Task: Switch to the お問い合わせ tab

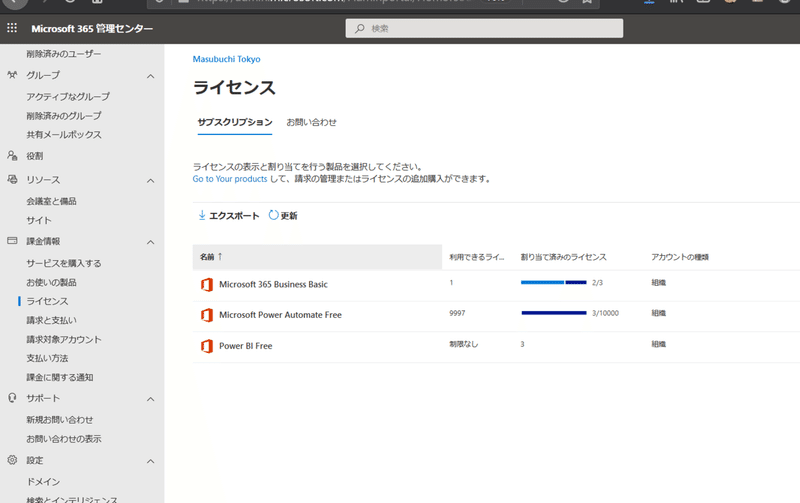Action: coord(311,122)
